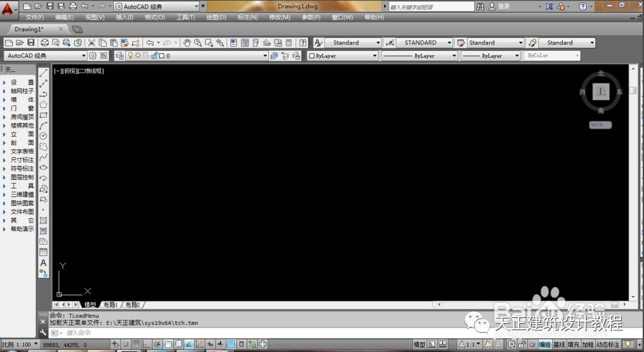The image size is (644, 352).
Task: Click the Match Properties brush icon
Action: [x=125, y=42]
